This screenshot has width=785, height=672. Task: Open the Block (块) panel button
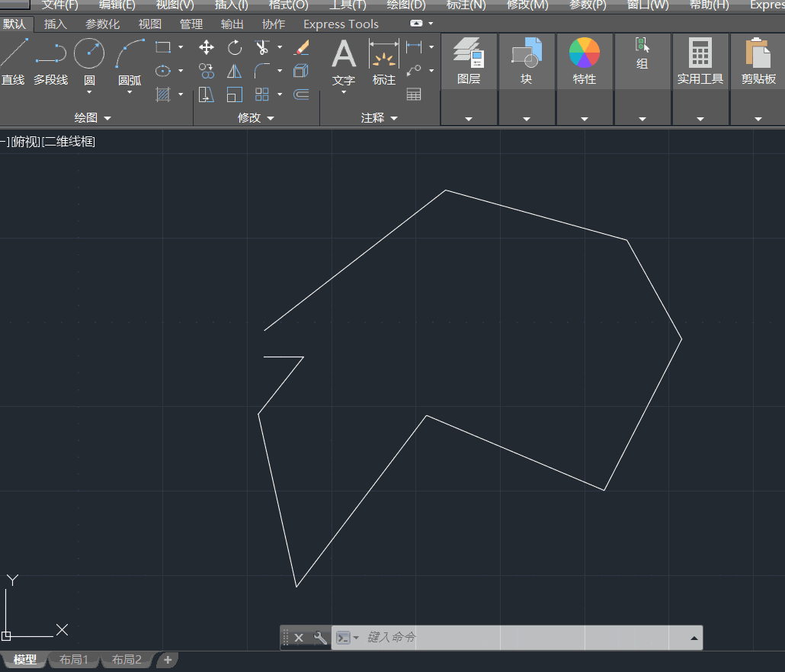(x=526, y=61)
